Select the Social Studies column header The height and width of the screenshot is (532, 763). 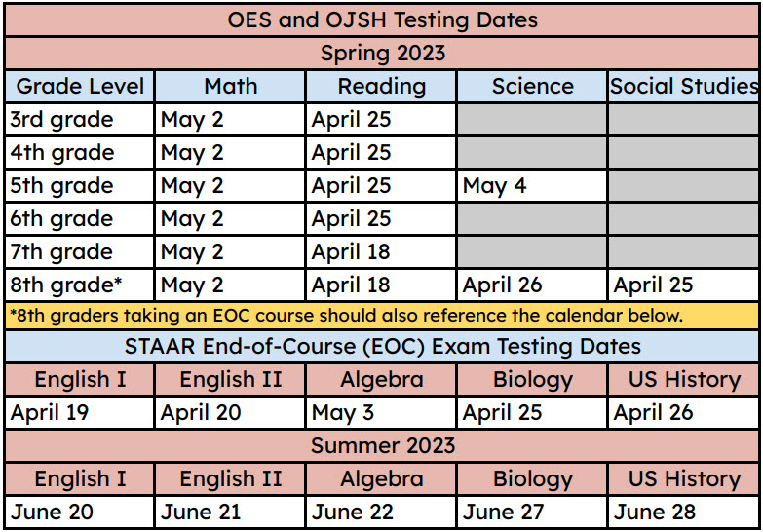(684, 86)
